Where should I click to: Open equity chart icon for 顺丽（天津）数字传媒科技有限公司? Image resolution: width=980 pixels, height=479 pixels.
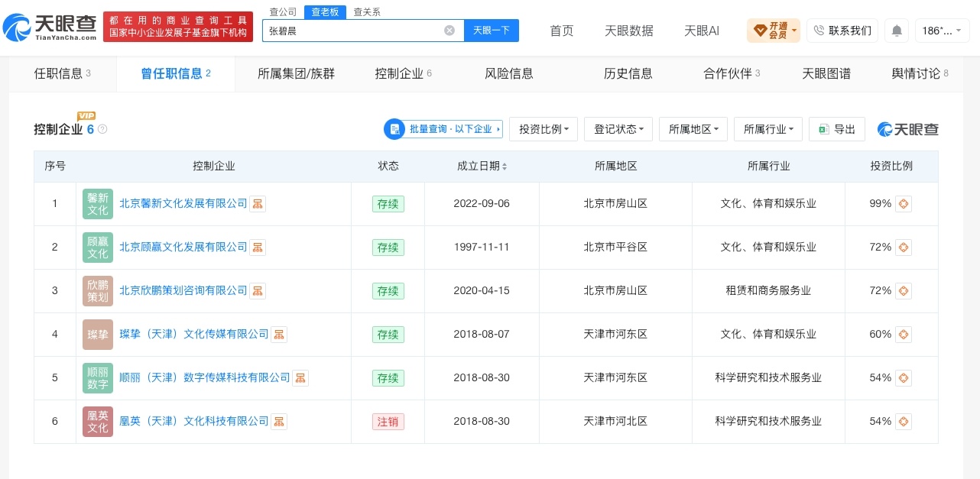coord(300,378)
